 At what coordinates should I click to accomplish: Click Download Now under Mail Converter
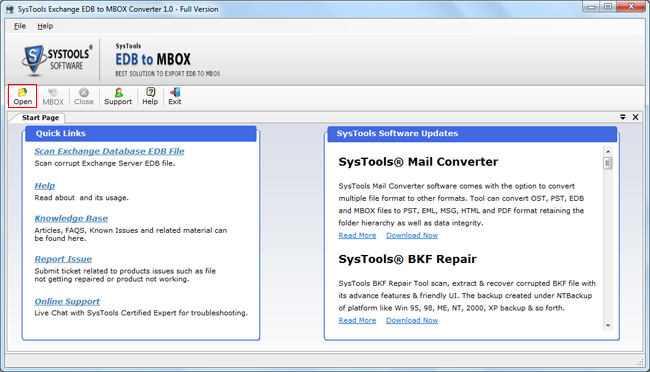coord(412,235)
